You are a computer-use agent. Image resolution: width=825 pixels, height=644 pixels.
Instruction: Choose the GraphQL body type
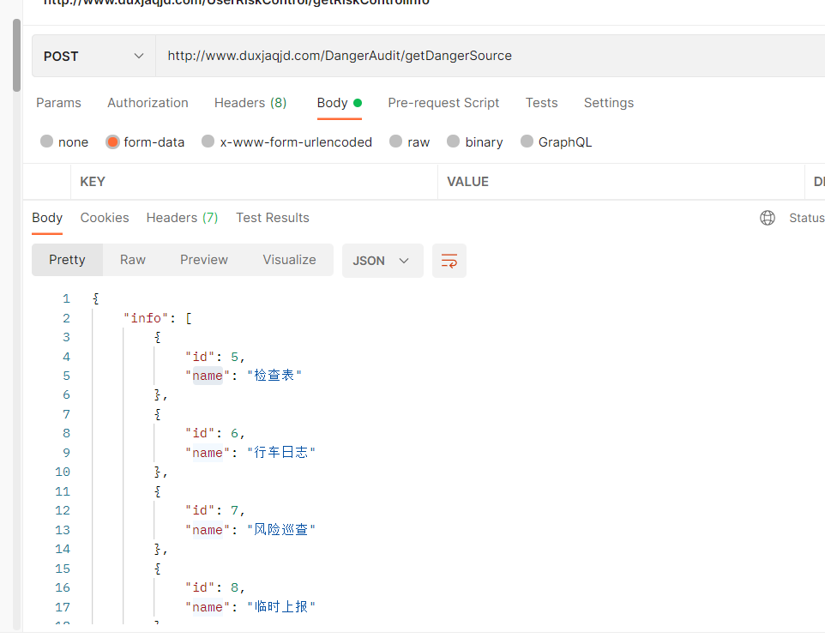pyautogui.click(x=527, y=141)
